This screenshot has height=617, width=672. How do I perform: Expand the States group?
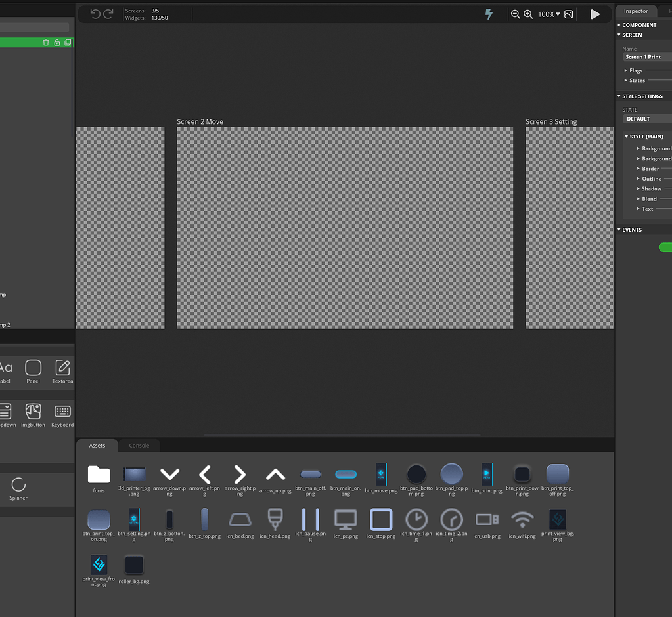635,81
